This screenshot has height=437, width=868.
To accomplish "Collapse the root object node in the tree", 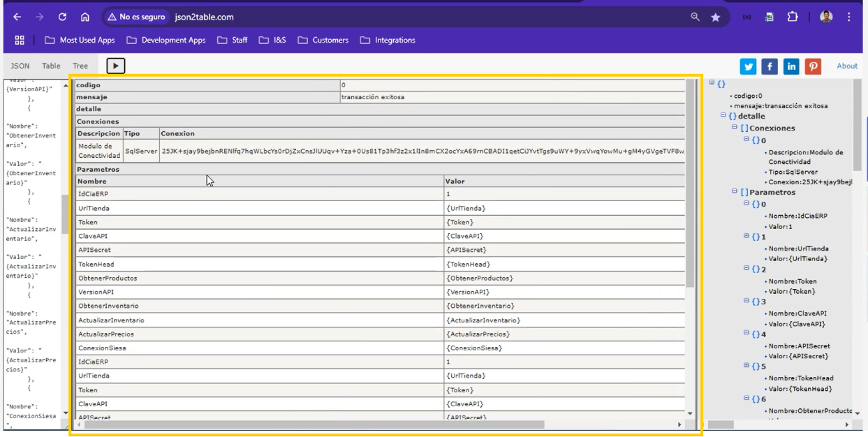I will coord(712,83).
